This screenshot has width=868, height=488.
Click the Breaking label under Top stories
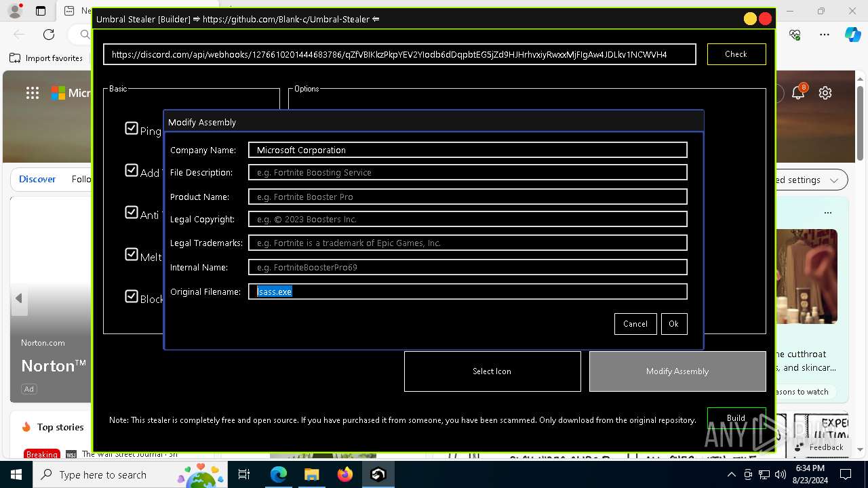(42, 454)
